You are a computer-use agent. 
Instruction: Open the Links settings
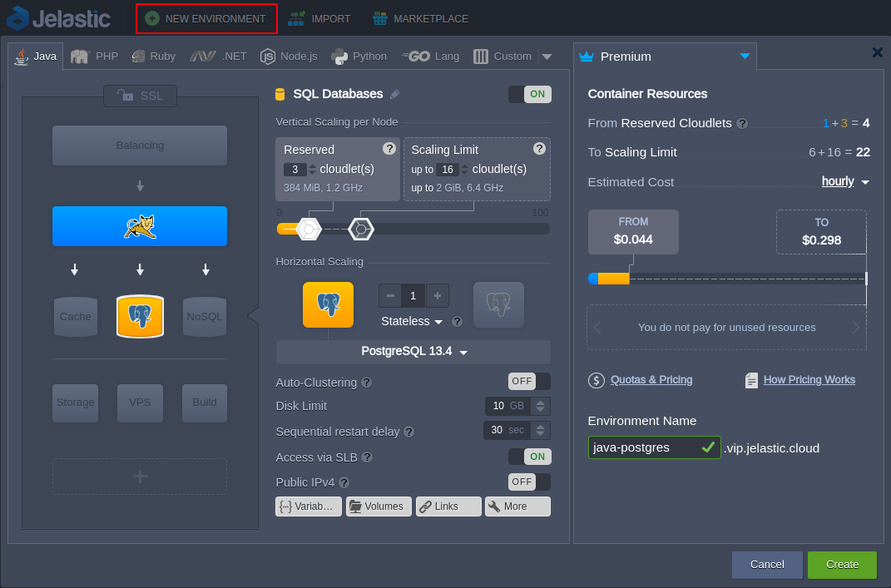tap(448, 506)
